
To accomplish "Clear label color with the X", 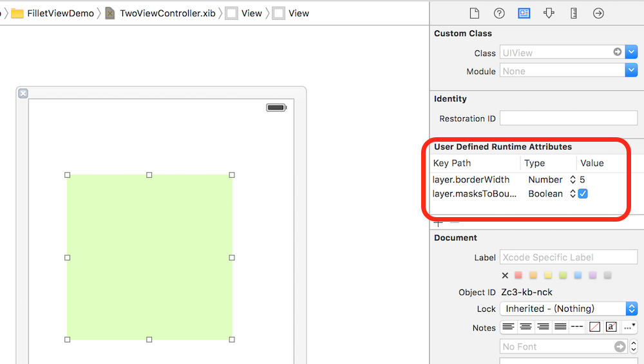I will 505,275.
